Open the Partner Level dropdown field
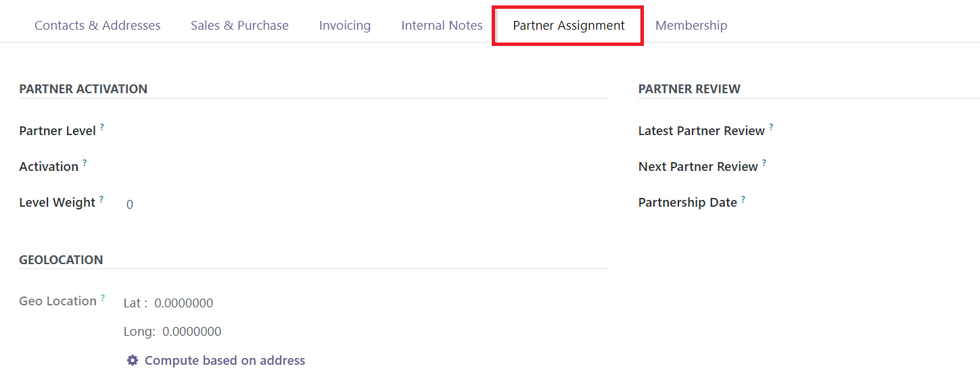The width and height of the screenshot is (980, 381). (x=366, y=131)
